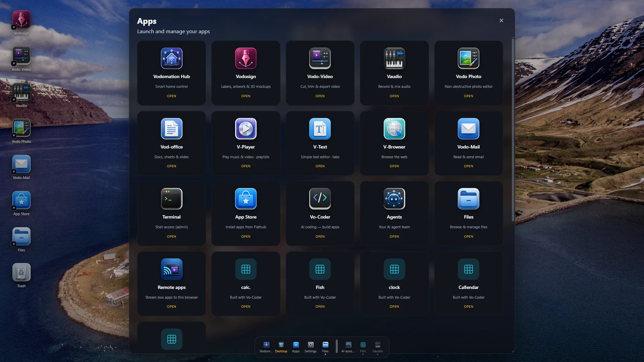Open the Agents robot icon
The height and width of the screenshot is (362, 644).
point(394,199)
